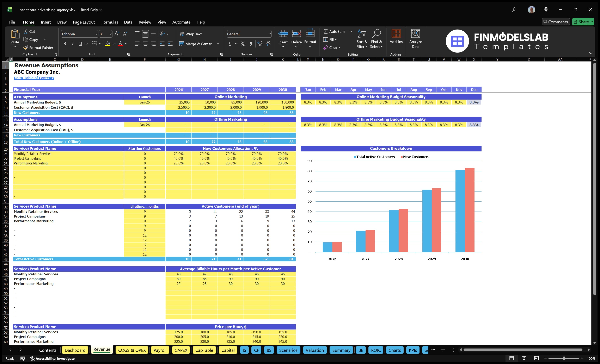Select the Merge & Center icon
This screenshot has height=364, width=600.
[x=182, y=44]
